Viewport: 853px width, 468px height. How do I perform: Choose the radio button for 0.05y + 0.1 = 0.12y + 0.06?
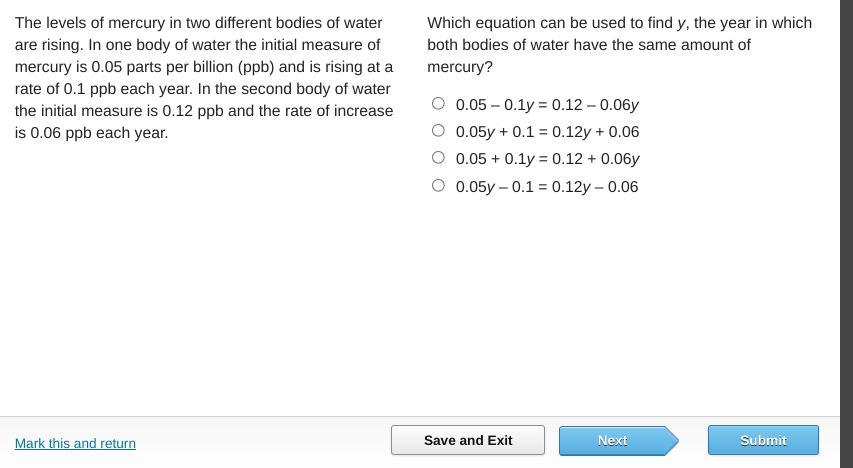(438, 130)
